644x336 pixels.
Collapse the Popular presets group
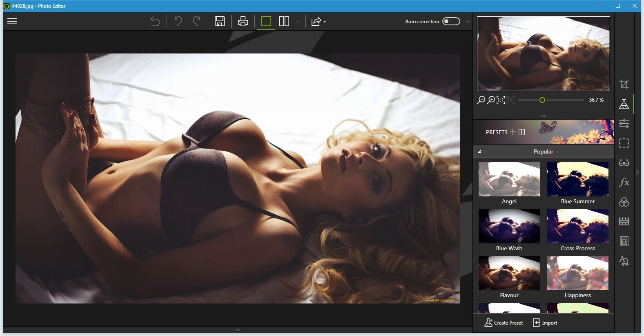tap(480, 151)
